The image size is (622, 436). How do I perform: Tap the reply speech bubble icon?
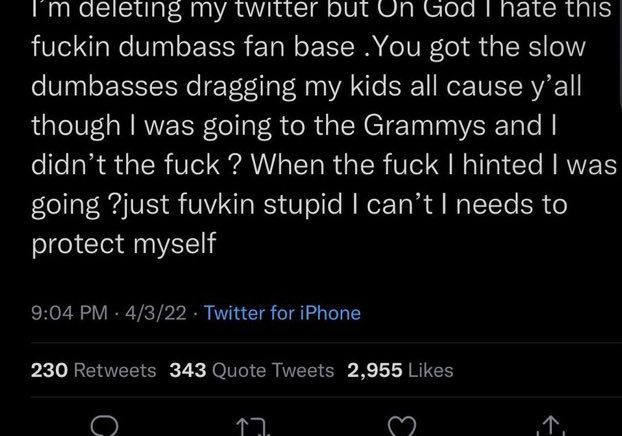coord(104,426)
